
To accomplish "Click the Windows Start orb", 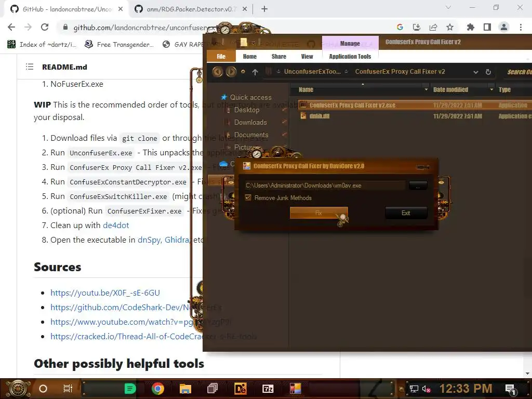I will point(18,389).
